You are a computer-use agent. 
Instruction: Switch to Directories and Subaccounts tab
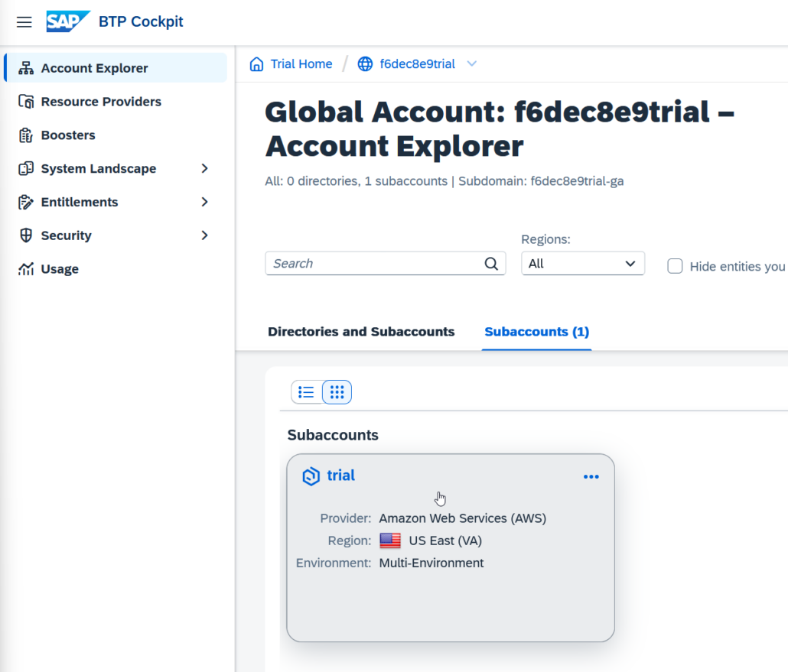point(361,332)
